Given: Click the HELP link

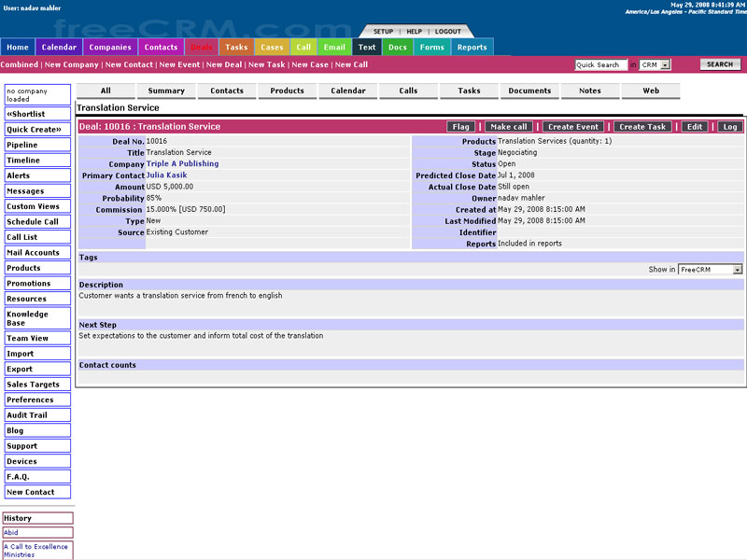Looking at the screenshot, I should pos(414,32).
